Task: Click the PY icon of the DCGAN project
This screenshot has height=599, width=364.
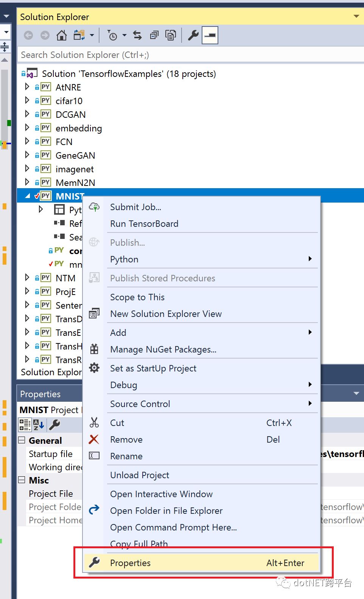Action: click(46, 114)
